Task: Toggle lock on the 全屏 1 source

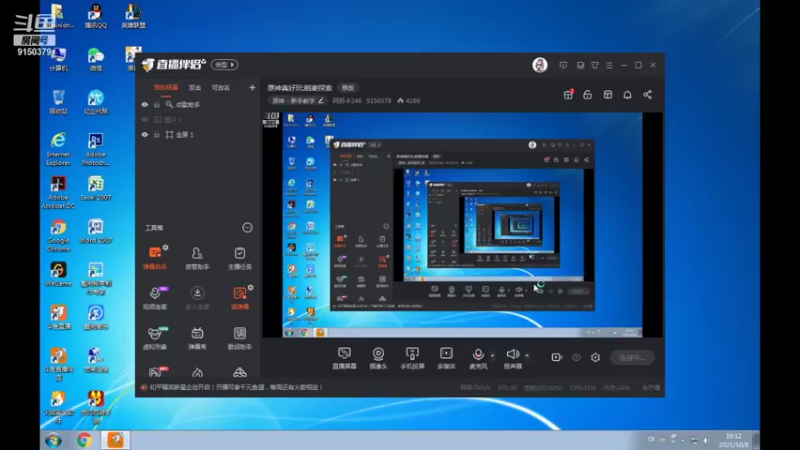Action: [157, 135]
